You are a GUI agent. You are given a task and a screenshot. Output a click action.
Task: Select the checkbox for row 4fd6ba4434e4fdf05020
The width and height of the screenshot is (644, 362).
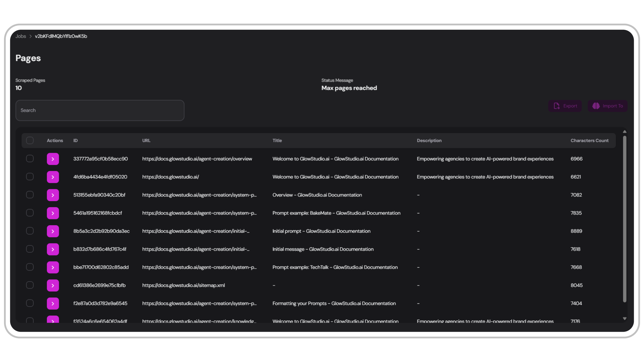pos(30,177)
